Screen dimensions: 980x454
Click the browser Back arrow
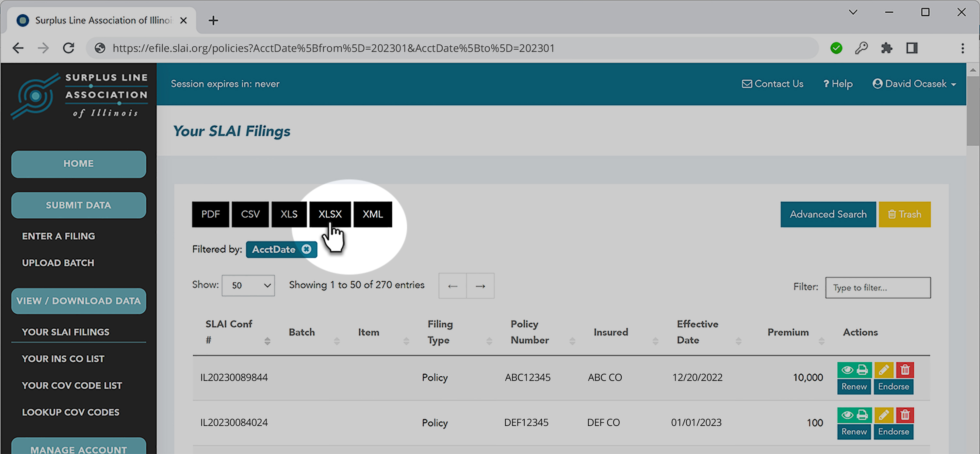(x=18, y=48)
